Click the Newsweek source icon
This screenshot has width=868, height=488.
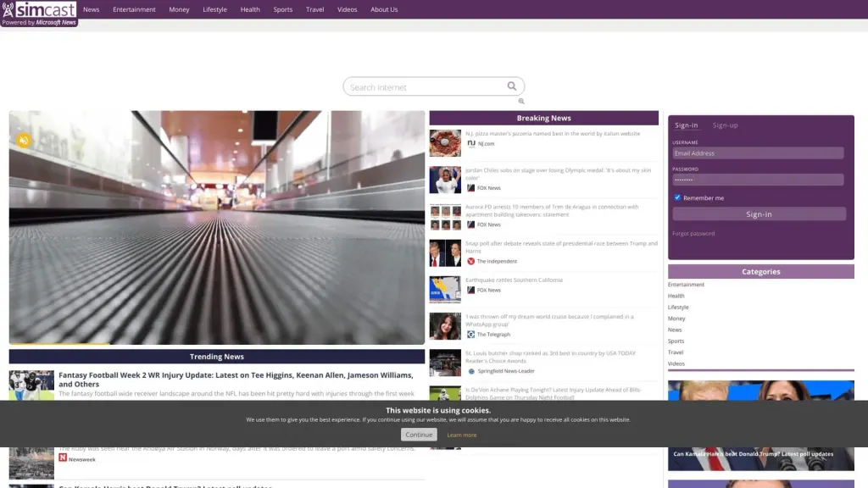point(63,457)
